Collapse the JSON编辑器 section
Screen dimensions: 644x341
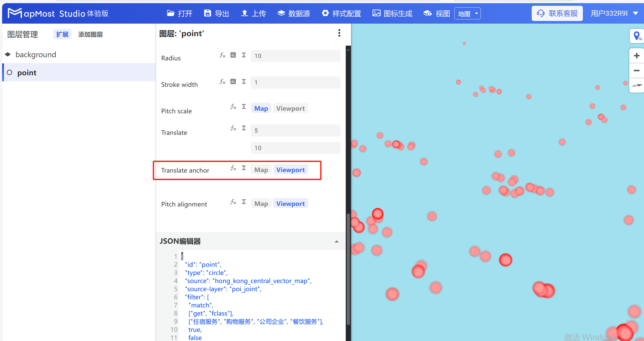click(337, 241)
